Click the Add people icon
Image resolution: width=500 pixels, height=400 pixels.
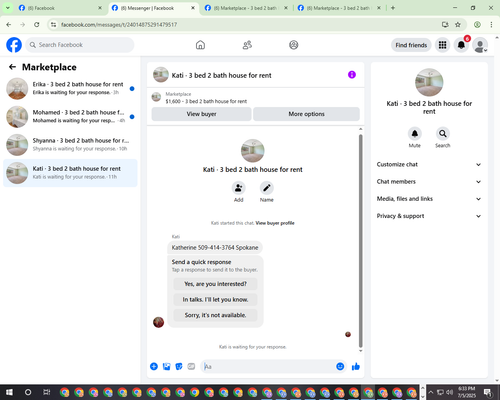pos(239,188)
